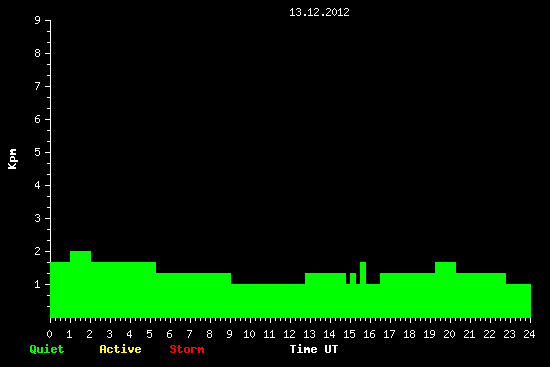
Task: Click hour 24 on time axis
Action: tap(529, 334)
